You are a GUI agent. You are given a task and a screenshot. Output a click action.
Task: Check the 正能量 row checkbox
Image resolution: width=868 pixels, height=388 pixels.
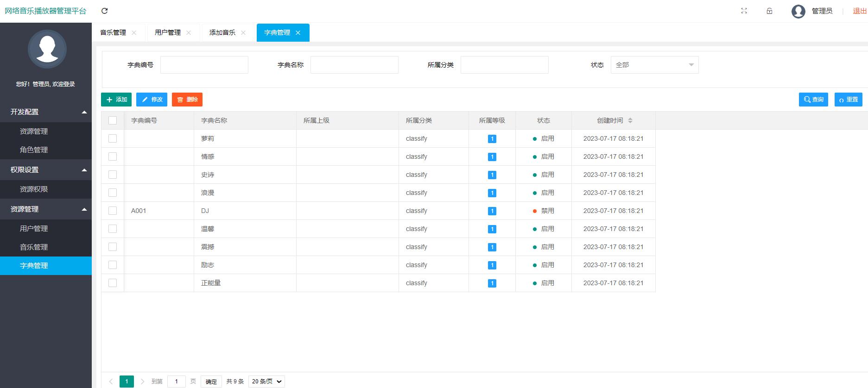click(113, 283)
